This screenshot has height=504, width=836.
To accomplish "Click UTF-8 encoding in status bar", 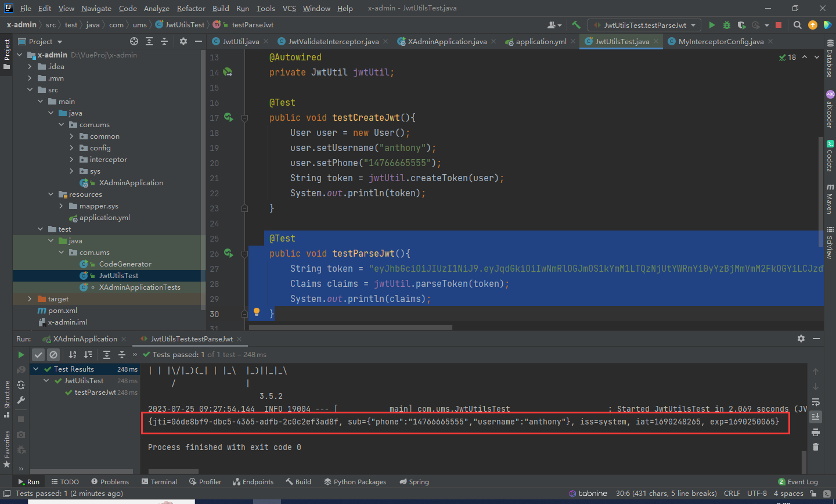I will [757, 494].
